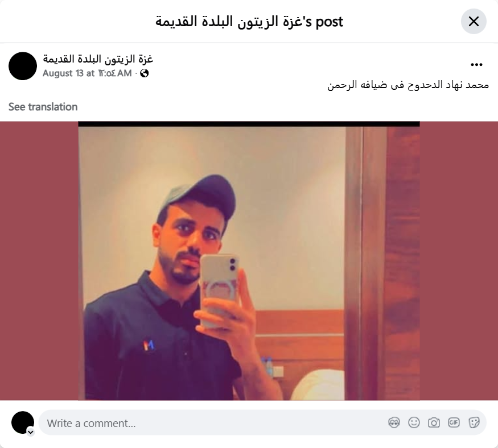Add a GIF to the comment
The height and width of the screenshot is (448, 498).
coord(454,422)
